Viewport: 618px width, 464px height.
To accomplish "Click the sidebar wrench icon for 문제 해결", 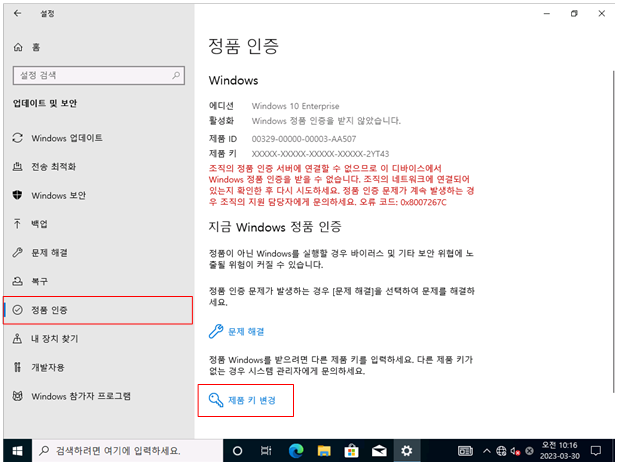I will coord(17,253).
